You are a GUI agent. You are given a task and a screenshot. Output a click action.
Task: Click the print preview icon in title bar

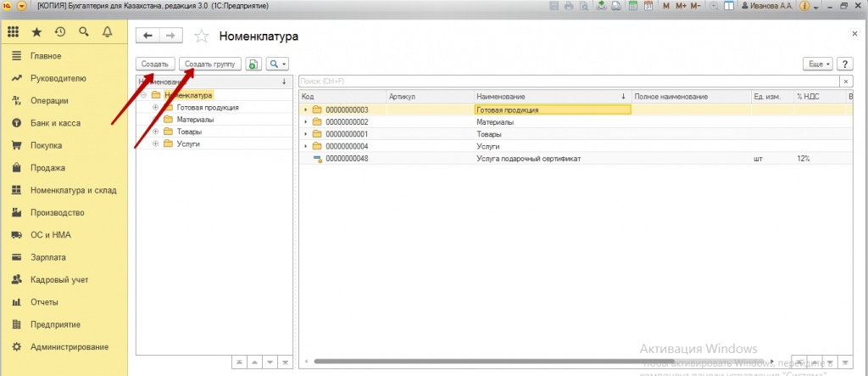point(583,6)
